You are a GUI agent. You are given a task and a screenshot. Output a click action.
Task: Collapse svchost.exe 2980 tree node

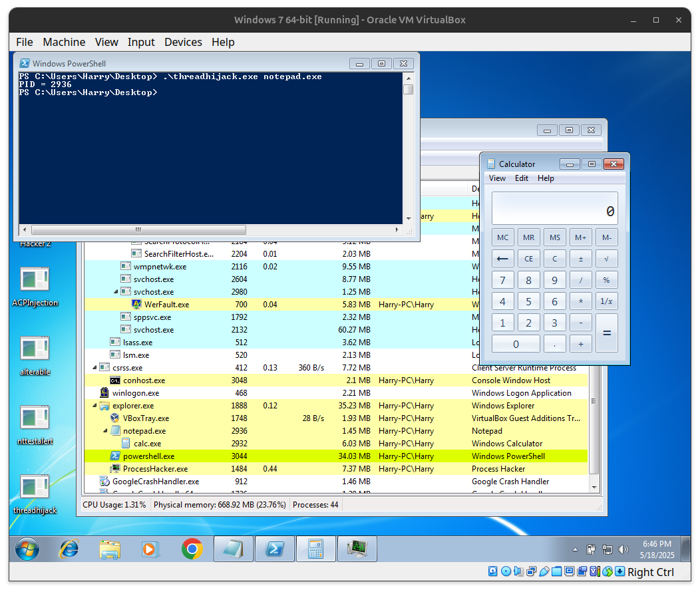pyautogui.click(x=116, y=292)
